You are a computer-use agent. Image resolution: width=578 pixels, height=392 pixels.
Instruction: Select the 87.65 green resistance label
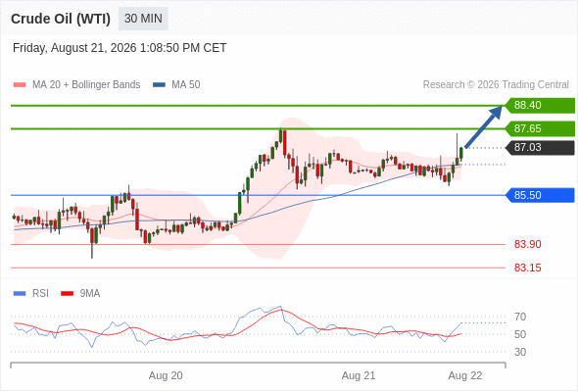[540, 128]
